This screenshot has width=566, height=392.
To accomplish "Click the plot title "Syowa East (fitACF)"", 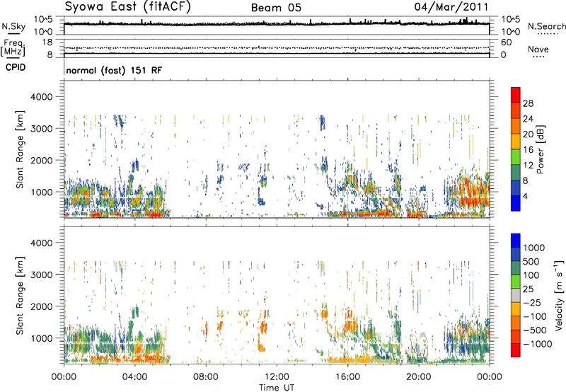I will (127, 6).
